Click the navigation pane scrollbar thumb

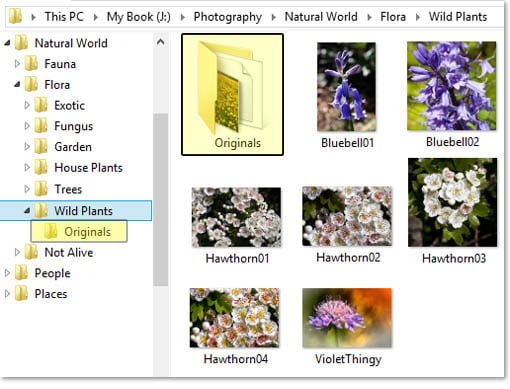[x=161, y=199]
